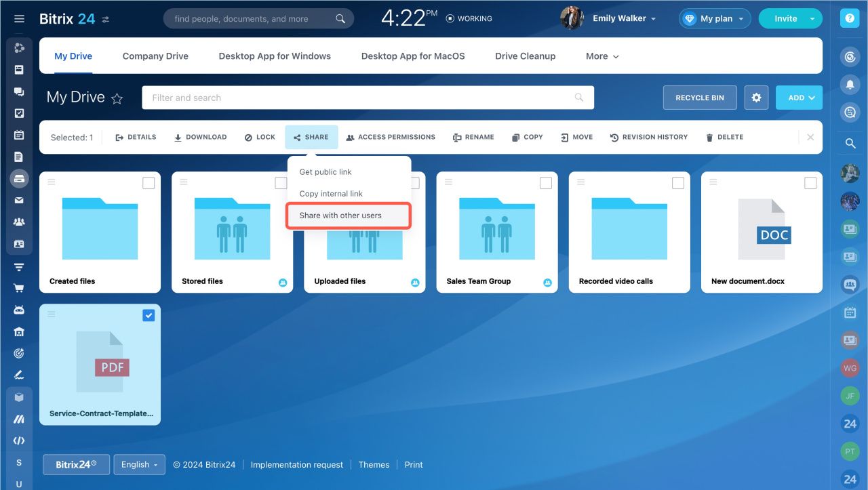
Task: Open Sales Team Group card menu handle
Action: pos(448,182)
